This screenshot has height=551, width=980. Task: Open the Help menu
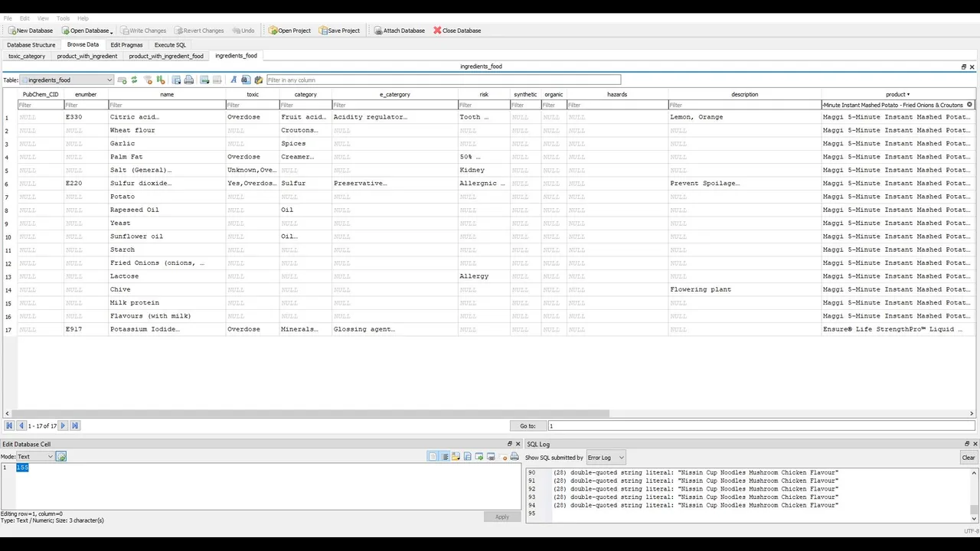(x=83, y=18)
